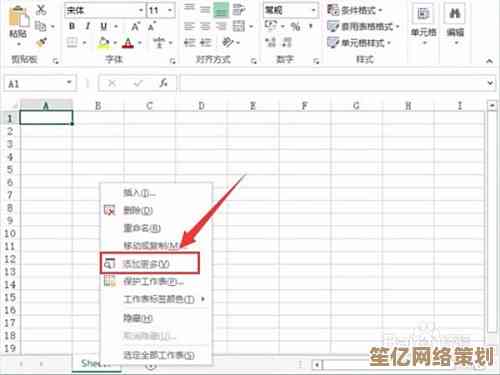
Task: Click the Increase Decimal icon
Action: 270,42
